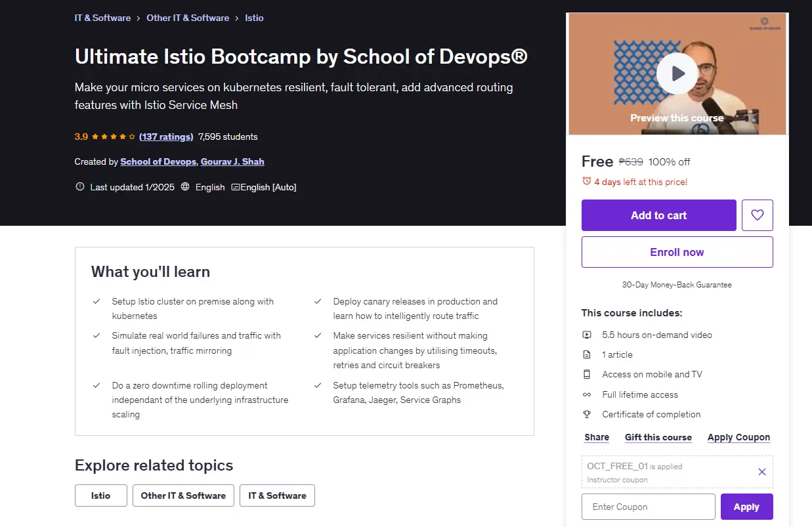Click checkmark beside Deploy canary releases
The width and height of the screenshot is (812, 527).
pyautogui.click(x=318, y=302)
